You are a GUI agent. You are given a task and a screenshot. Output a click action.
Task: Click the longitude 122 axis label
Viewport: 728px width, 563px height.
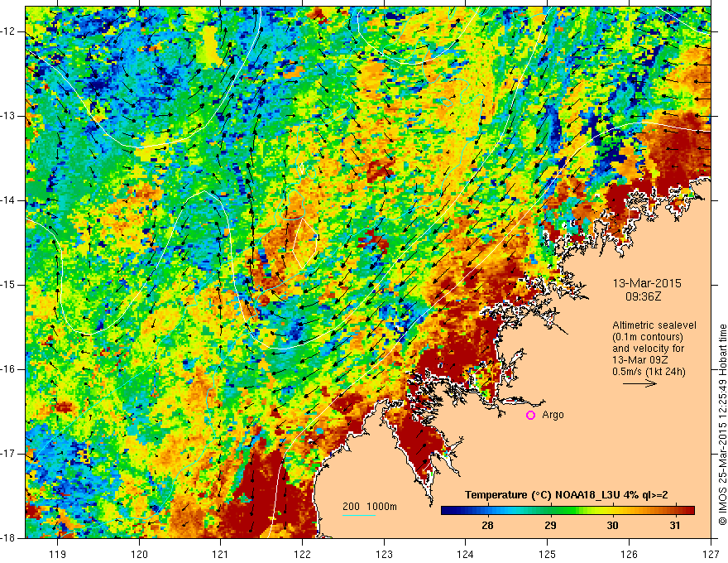click(x=302, y=554)
